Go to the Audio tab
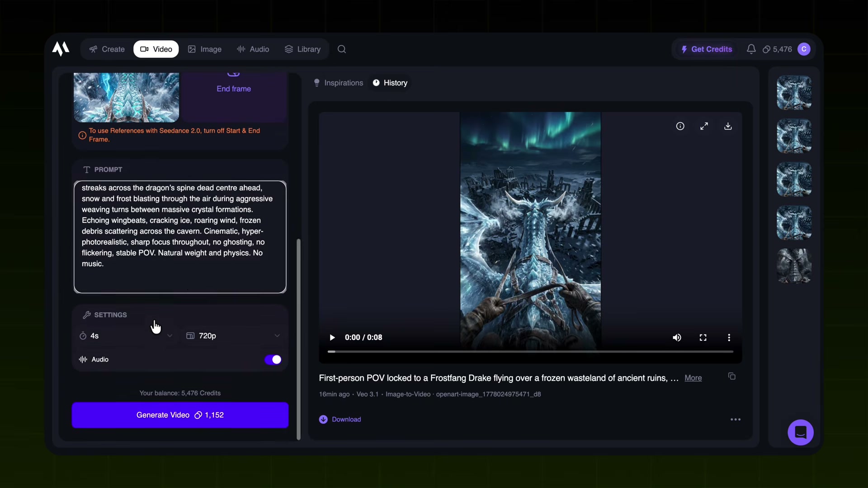 (x=253, y=49)
